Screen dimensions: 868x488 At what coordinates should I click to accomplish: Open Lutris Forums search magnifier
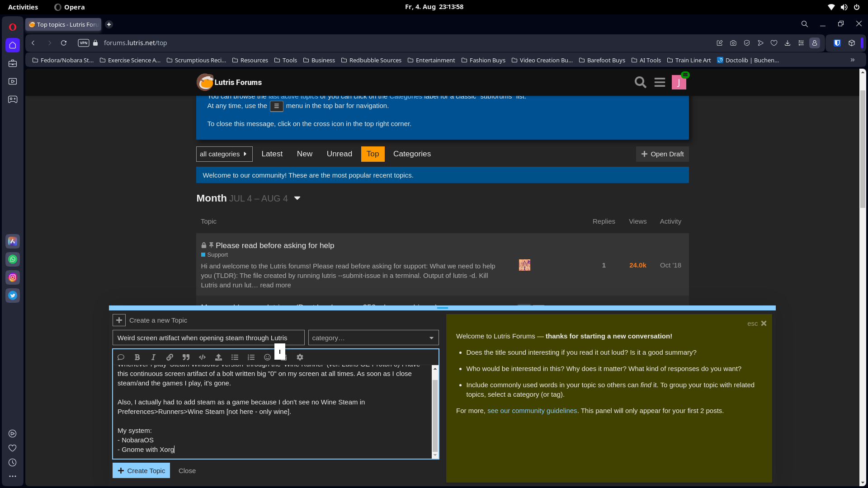point(640,82)
